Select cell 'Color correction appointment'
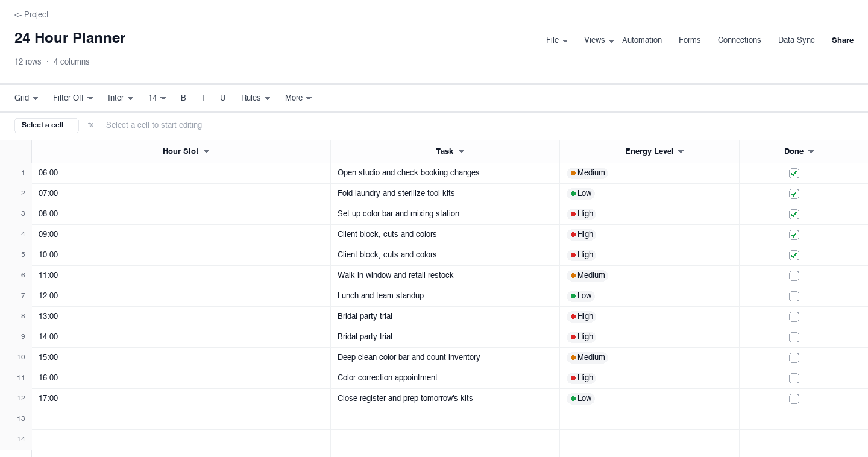Viewport: 868px width, 457px height. pos(445,378)
